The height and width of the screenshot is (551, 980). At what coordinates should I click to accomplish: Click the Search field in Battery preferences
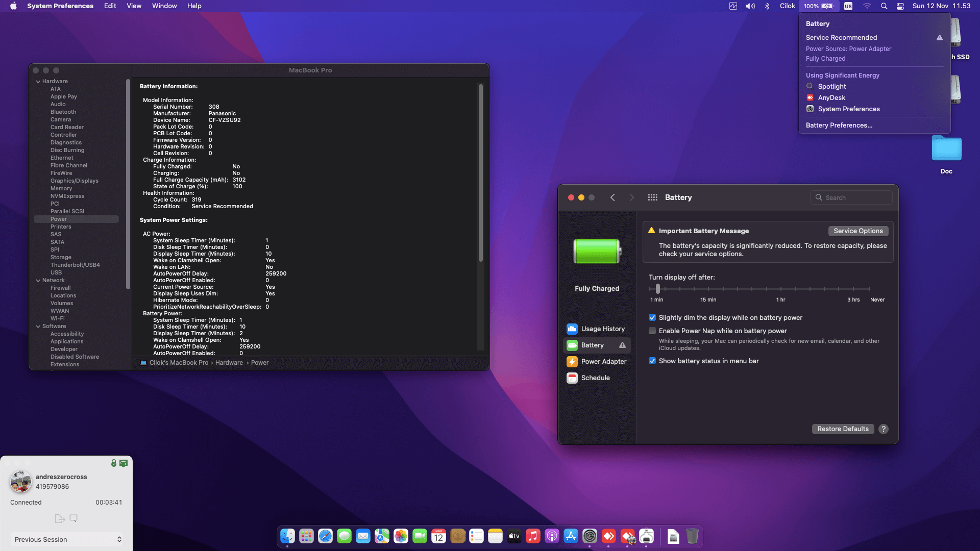click(851, 197)
